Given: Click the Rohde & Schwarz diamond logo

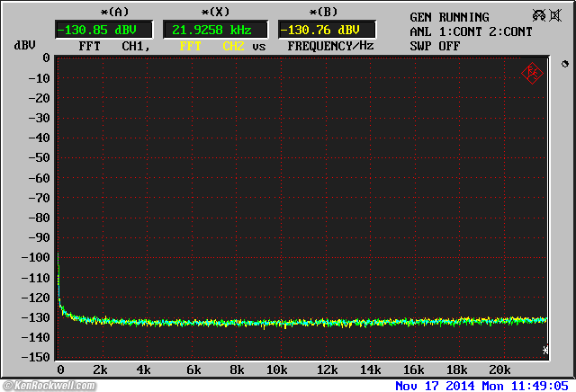Looking at the screenshot, I should pos(532,74).
